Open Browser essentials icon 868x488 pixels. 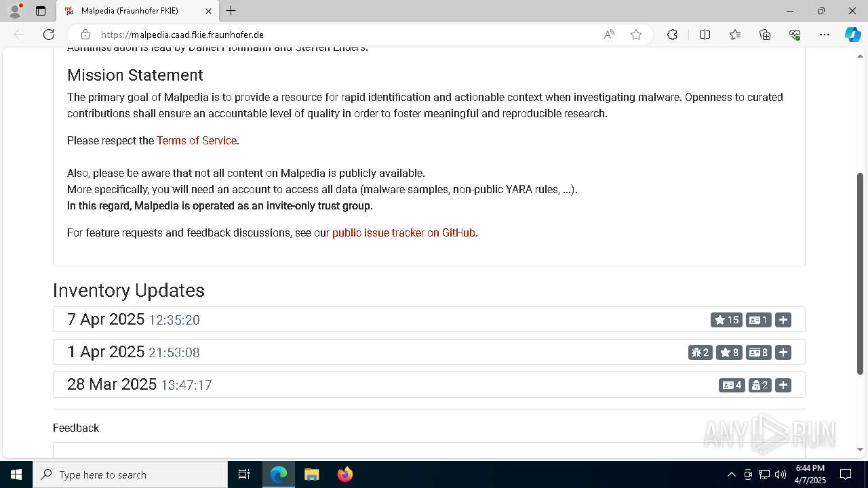[795, 35]
